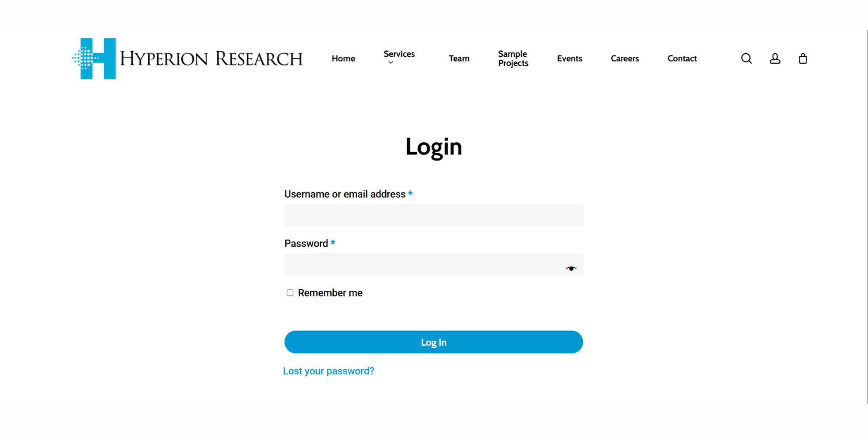Check the Remember me checkbox
The width and height of the screenshot is (868, 434).
(290, 293)
